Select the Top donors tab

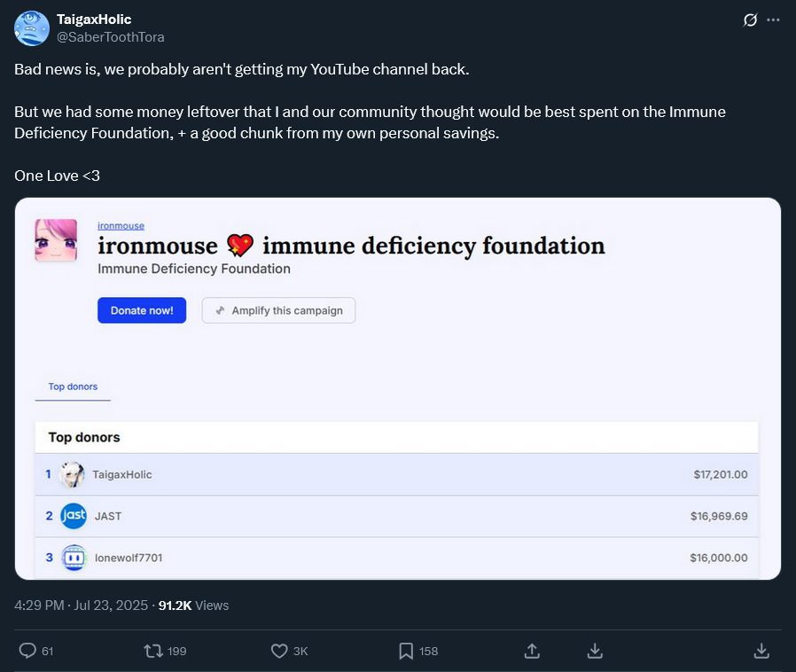pos(73,387)
